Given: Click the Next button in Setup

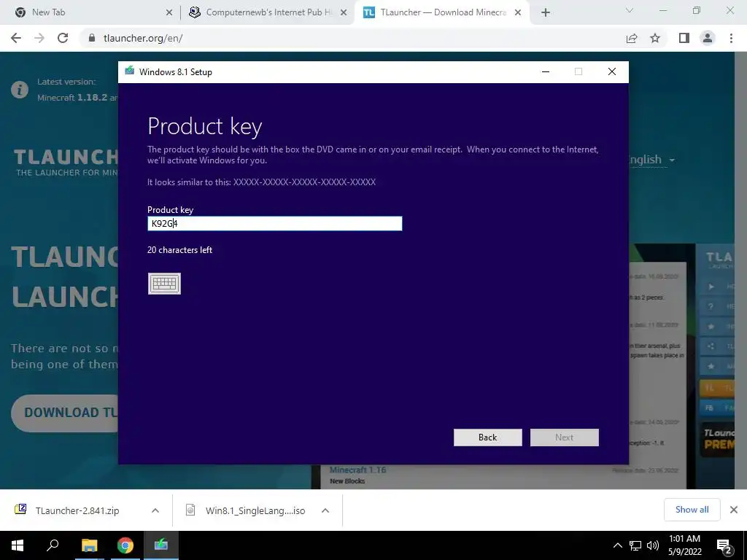Looking at the screenshot, I should (565, 437).
